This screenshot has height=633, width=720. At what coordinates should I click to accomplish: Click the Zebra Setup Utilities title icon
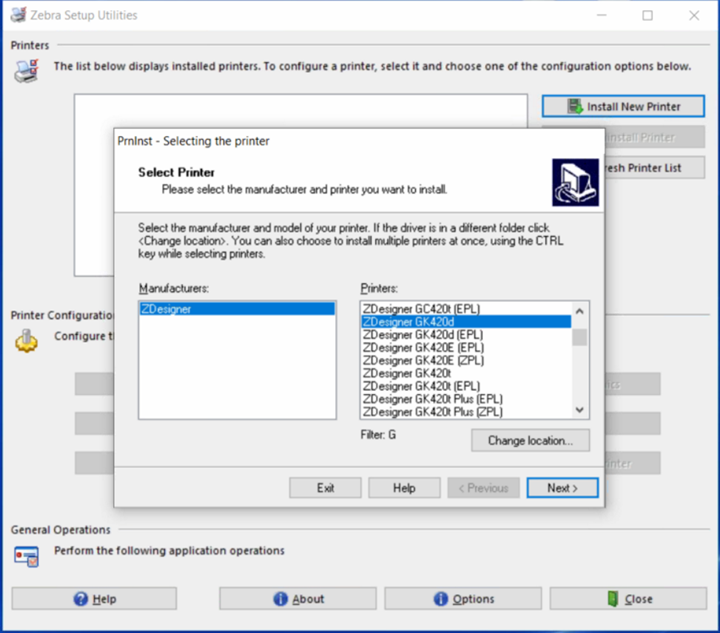click(x=18, y=15)
